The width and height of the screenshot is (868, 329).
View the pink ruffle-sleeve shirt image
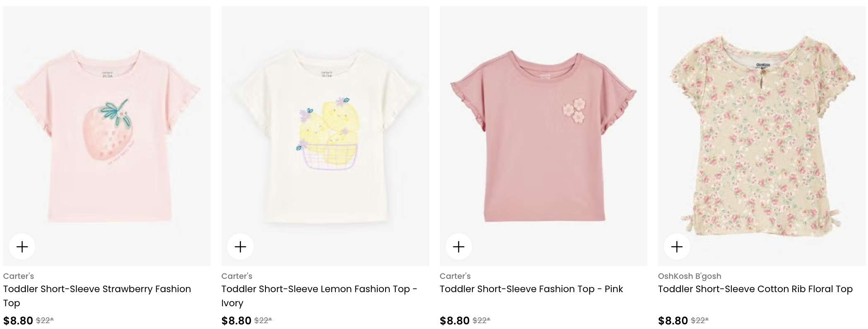point(543,136)
